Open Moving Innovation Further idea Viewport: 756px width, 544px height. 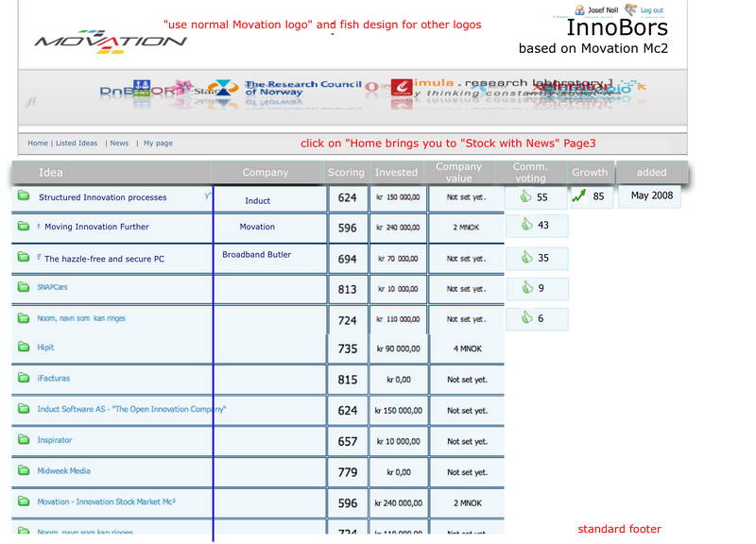pos(96,227)
